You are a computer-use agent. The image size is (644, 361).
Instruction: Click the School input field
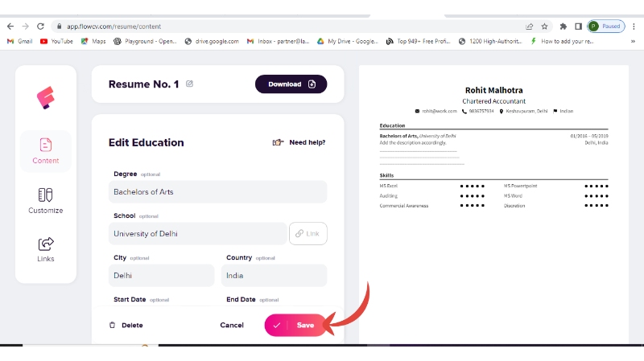(197, 234)
